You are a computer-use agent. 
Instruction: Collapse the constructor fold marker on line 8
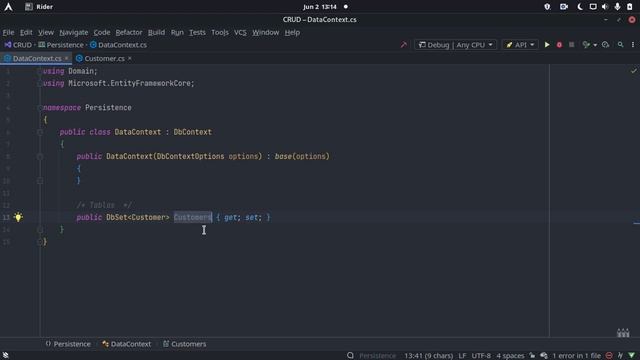[x=40, y=156]
